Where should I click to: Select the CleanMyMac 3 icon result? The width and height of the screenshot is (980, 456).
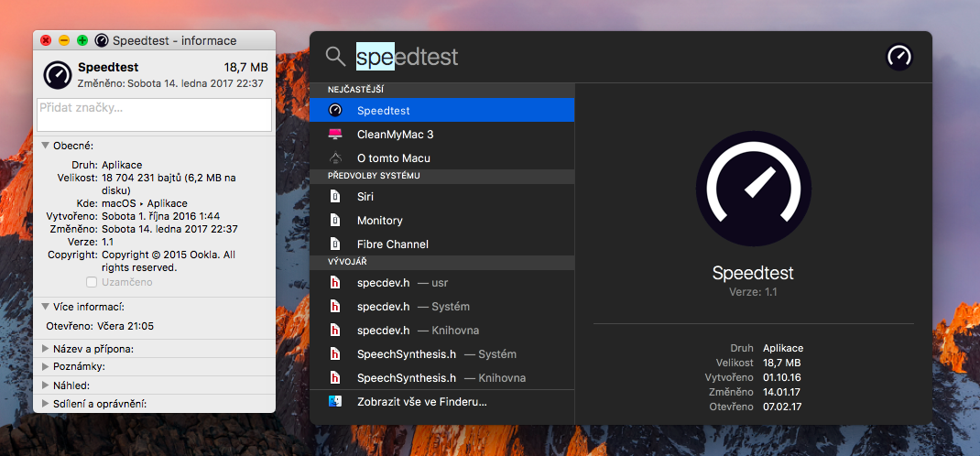[335, 135]
